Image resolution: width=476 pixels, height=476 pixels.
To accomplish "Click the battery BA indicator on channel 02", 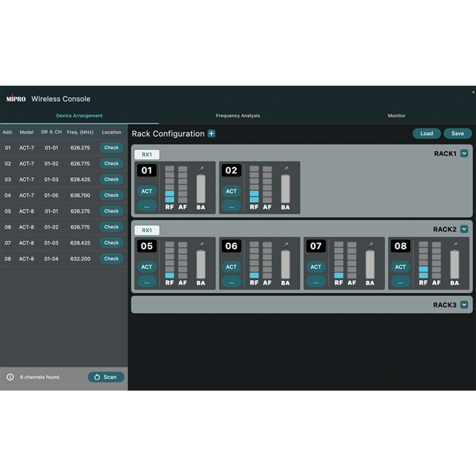I will [285, 189].
